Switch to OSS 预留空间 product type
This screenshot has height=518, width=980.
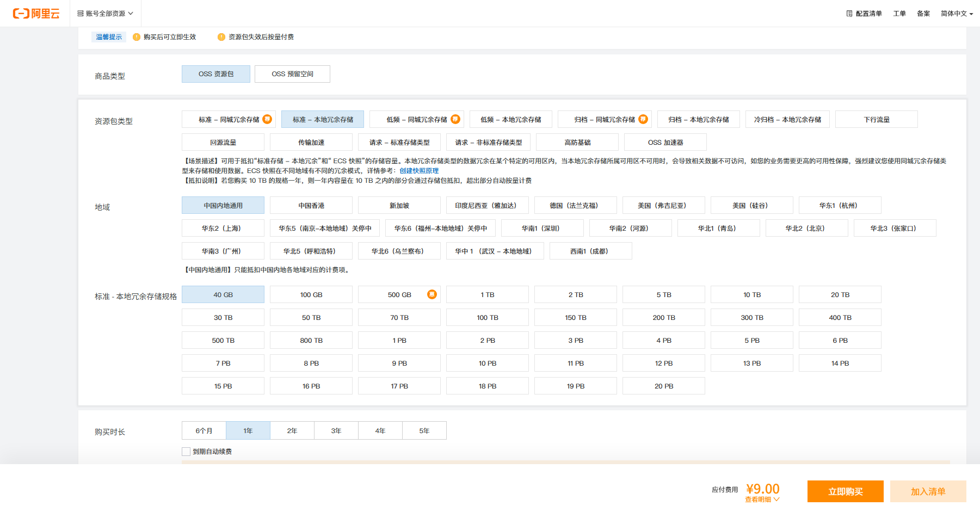click(x=293, y=74)
